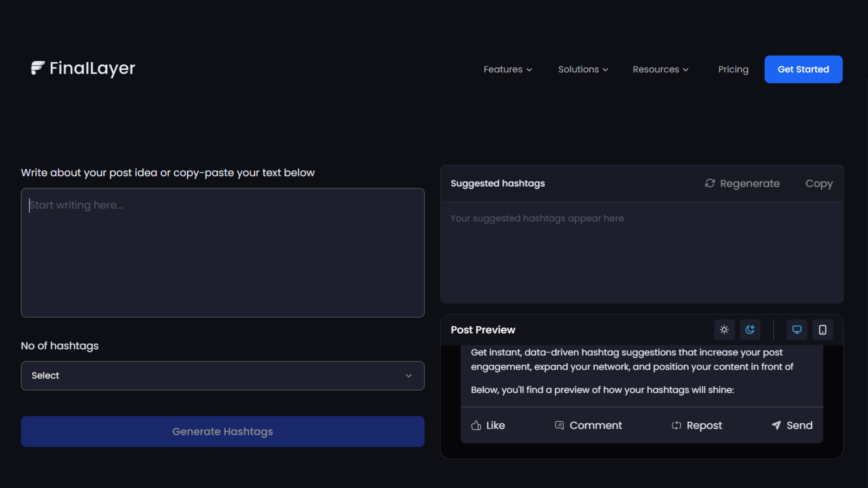Open the Solutions dropdown
Viewport: 868px width, 488px height.
(x=583, y=69)
